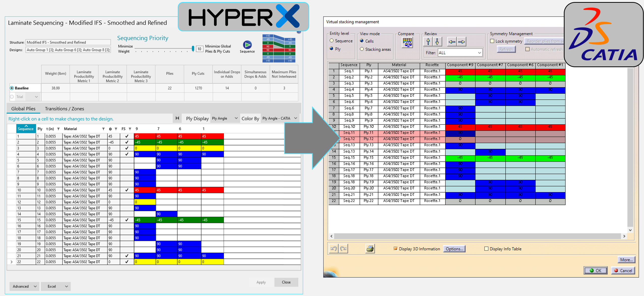The image size is (644, 296).
Task: Click yellow 0 cell in row 12
Action: click(145, 202)
